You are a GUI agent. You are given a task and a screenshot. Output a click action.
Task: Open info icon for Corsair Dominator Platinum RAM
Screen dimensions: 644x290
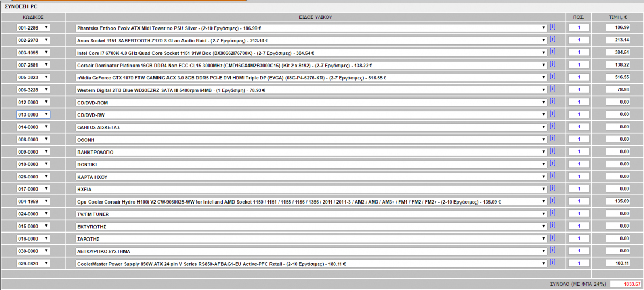coord(552,64)
